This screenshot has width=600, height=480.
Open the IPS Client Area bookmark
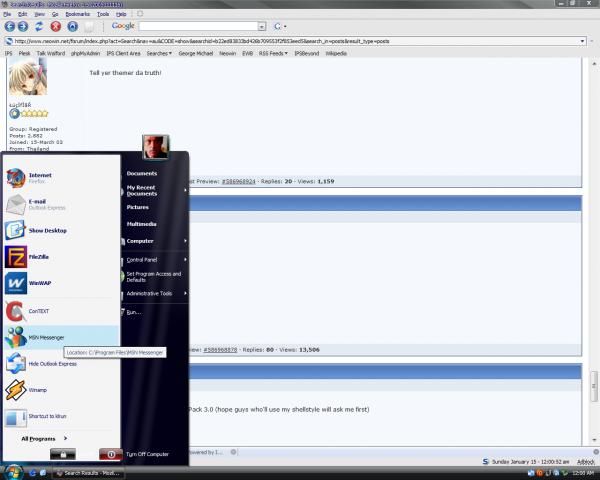(x=123, y=53)
